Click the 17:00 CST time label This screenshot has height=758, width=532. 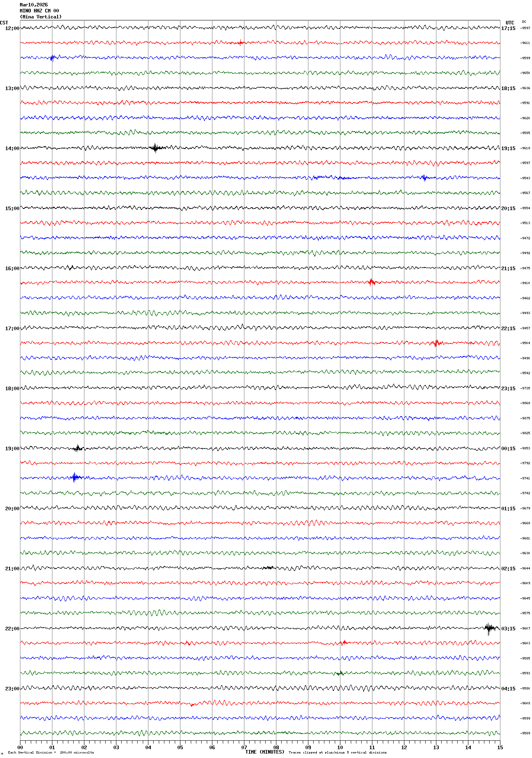(x=12, y=329)
